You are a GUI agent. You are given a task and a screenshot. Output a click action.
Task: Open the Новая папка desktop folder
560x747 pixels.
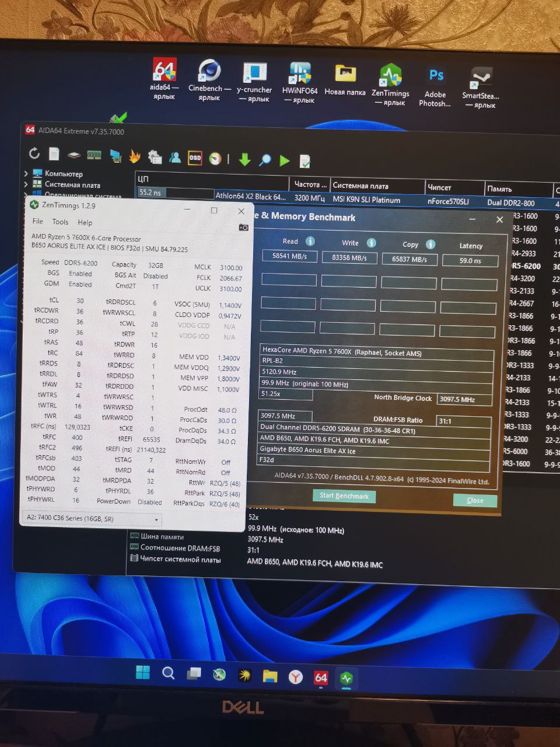(345, 81)
